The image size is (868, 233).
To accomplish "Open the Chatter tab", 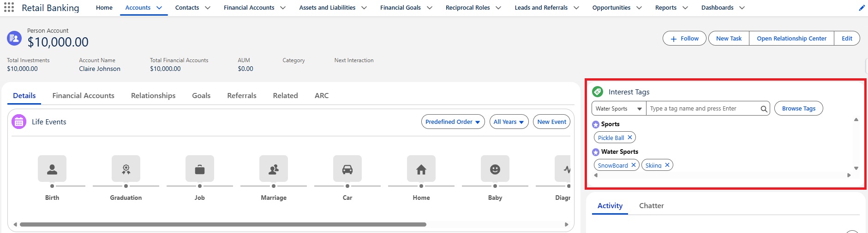I will click(651, 206).
